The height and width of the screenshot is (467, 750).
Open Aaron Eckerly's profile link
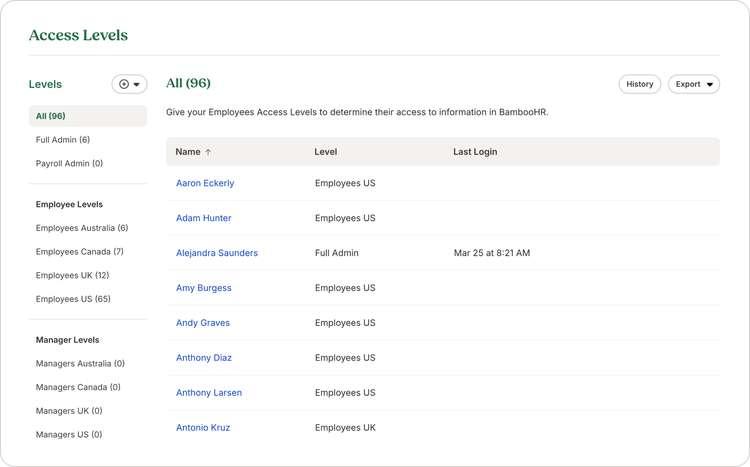pos(205,183)
